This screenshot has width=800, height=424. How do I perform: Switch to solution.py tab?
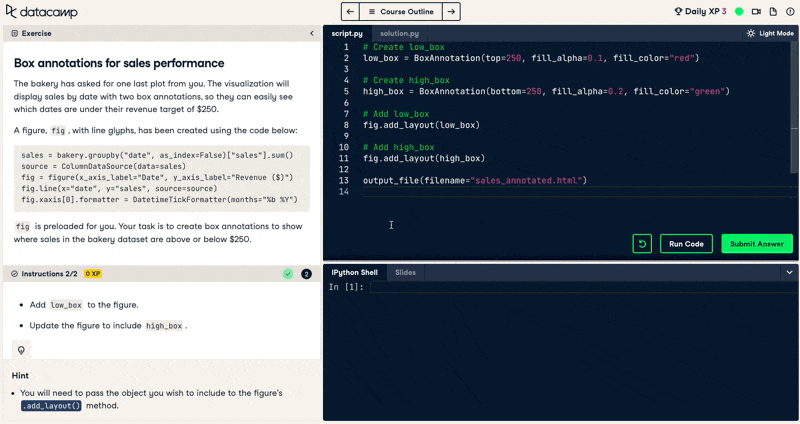click(399, 33)
